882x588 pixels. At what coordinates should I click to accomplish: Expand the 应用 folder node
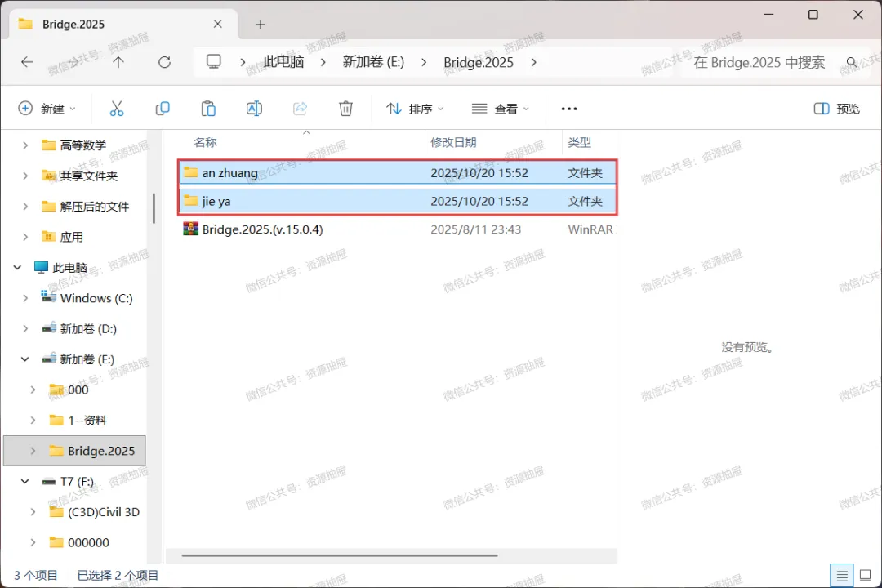[x=25, y=237]
